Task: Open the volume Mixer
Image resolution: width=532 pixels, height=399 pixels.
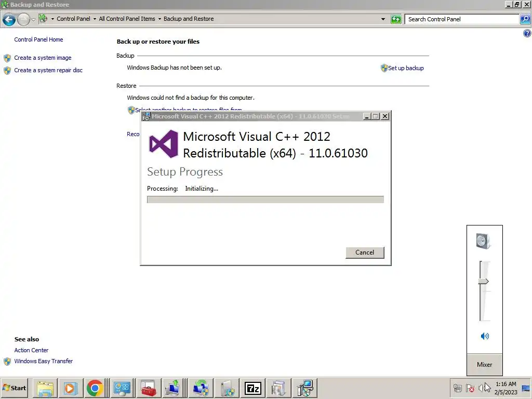Action: coord(484,364)
